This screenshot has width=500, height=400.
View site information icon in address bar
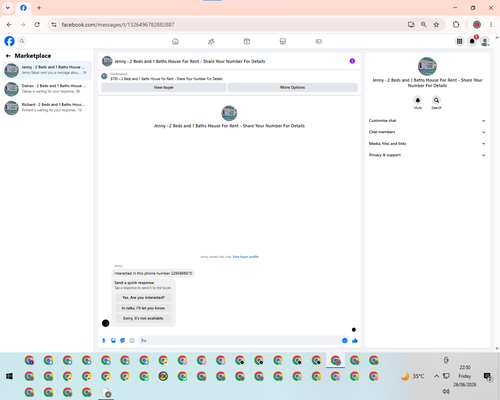(54, 25)
